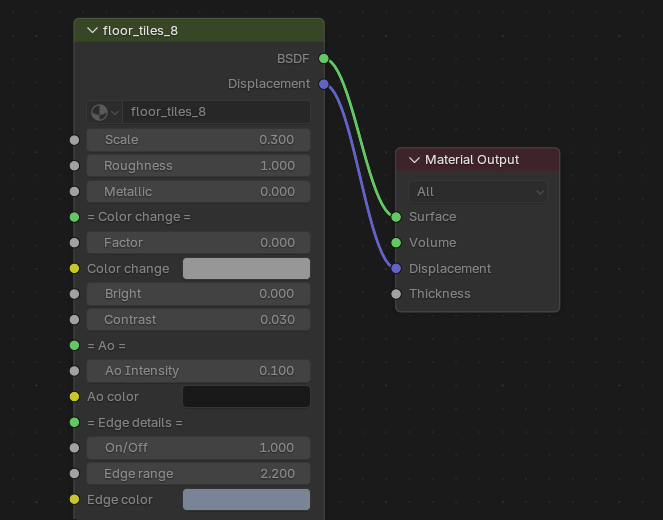Open the node group browse dropdown icon
The image size is (663, 520).
click(x=104, y=112)
